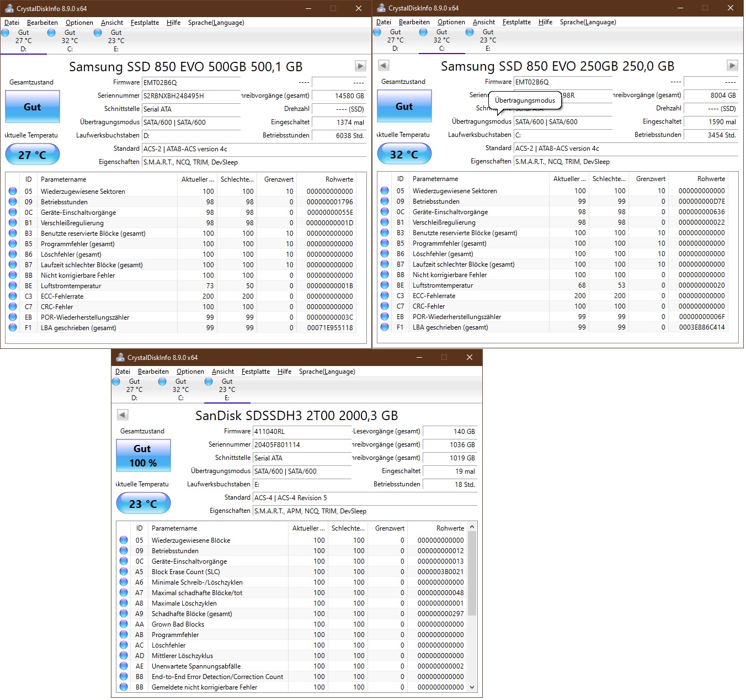Select drive C: tab in Samsung 500GB window
Image resolution: width=746 pixels, height=700 pixels.
pyautogui.click(x=70, y=40)
